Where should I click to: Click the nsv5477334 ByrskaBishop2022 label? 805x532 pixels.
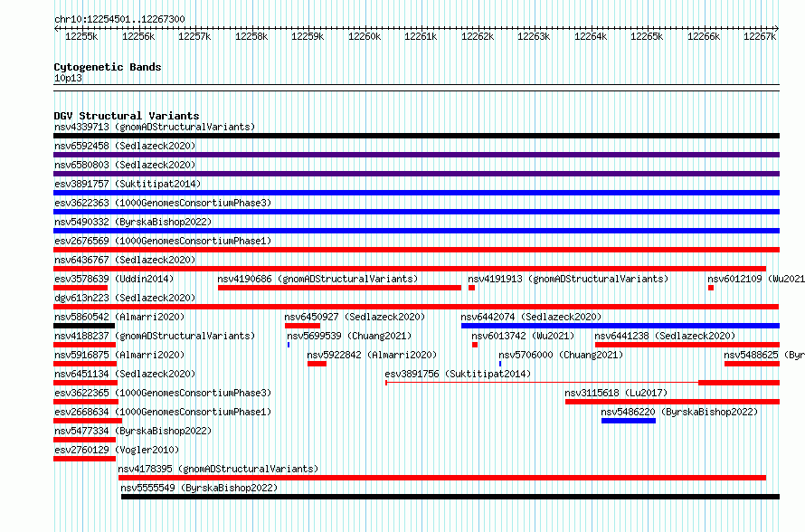(133, 431)
